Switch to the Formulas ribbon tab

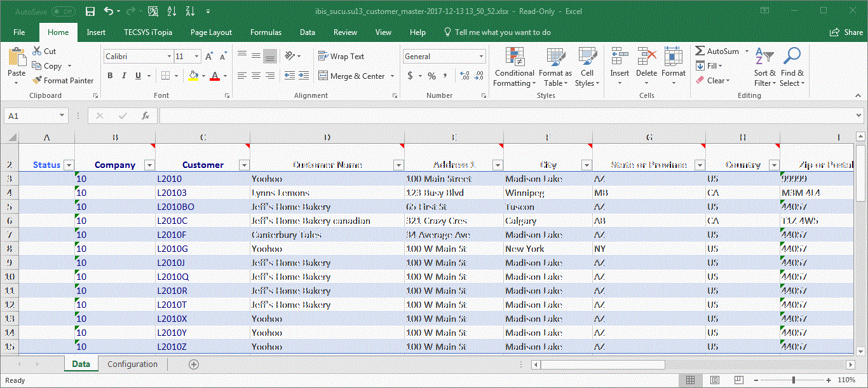[266, 32]
